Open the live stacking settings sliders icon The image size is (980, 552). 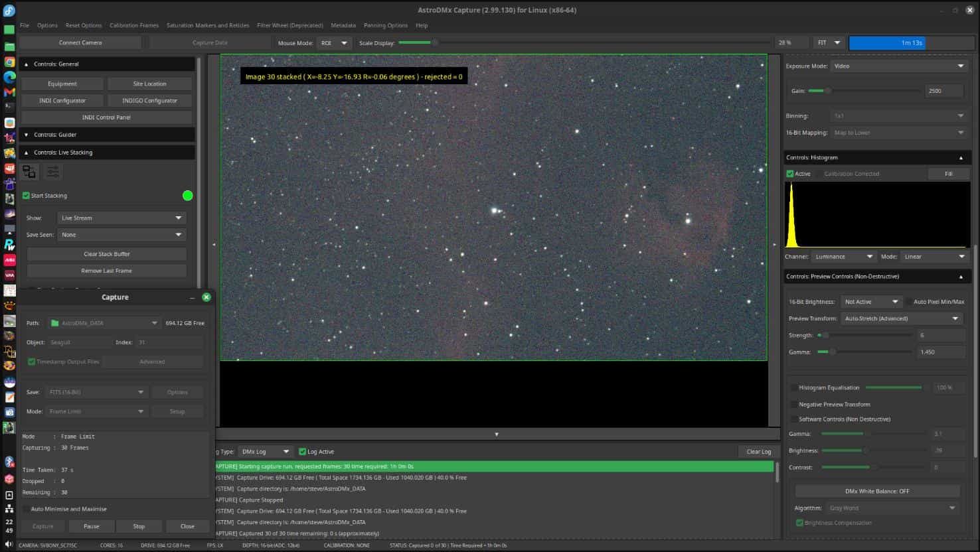click(x=52, y=172)
